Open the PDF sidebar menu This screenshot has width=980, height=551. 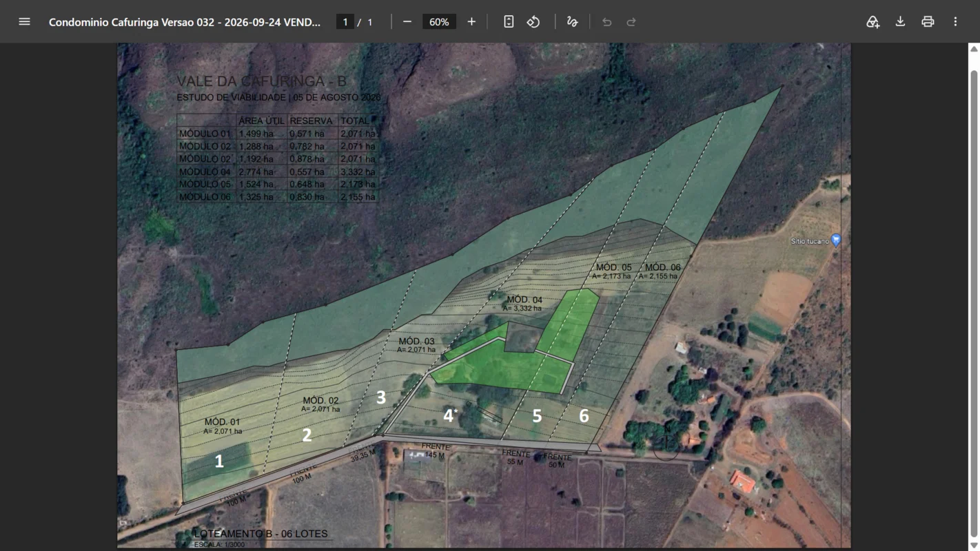[24, 21]
